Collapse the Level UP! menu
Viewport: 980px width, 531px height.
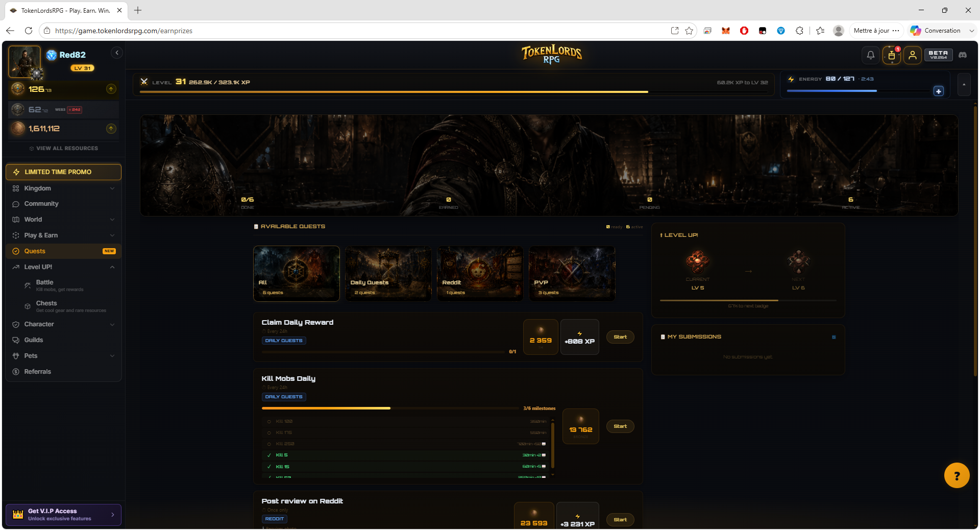tap(64, 267)
